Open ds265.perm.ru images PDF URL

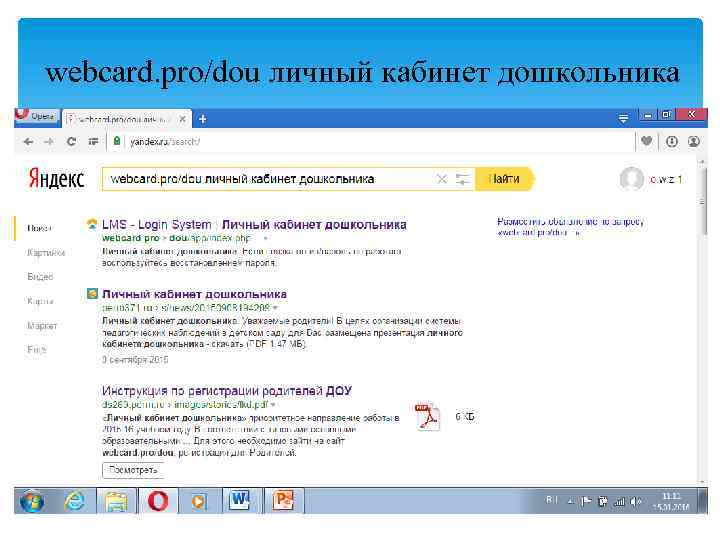coord(185,405)
